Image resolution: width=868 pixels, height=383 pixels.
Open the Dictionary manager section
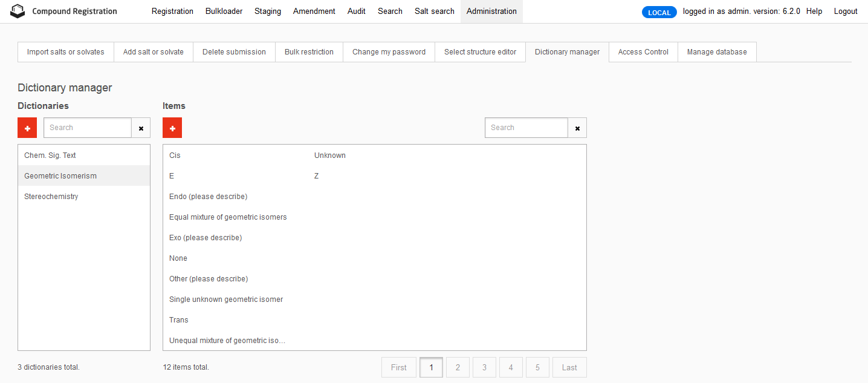click(567, 52)
